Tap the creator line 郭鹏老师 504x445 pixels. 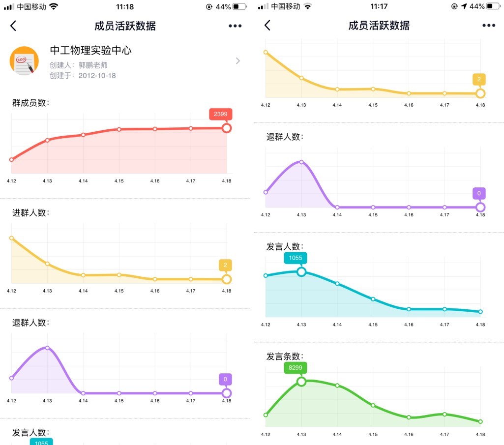tap(79, 65)
